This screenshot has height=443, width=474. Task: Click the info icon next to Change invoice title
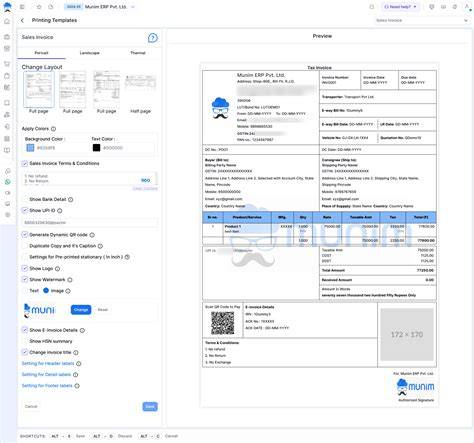click(76, 353)
